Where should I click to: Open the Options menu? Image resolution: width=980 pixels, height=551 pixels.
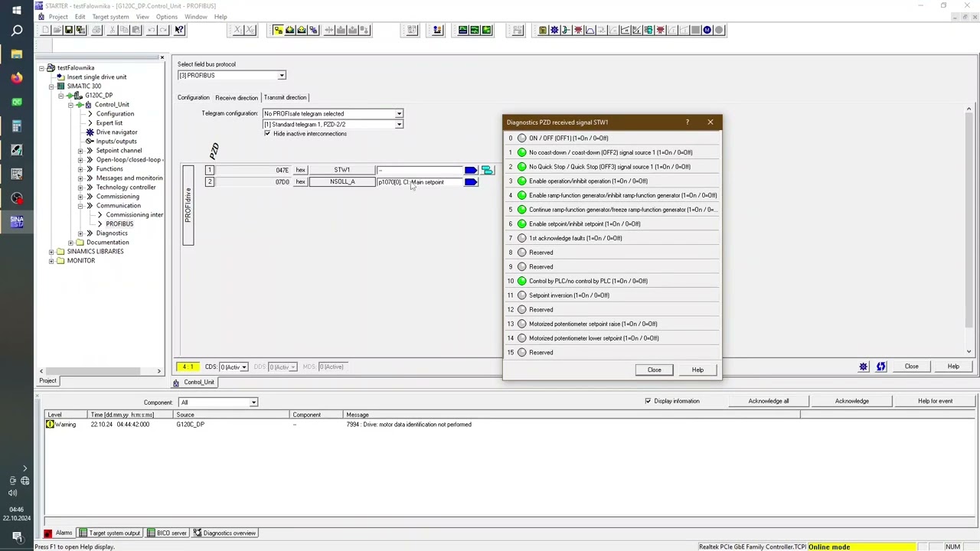(x=166, y=17)
